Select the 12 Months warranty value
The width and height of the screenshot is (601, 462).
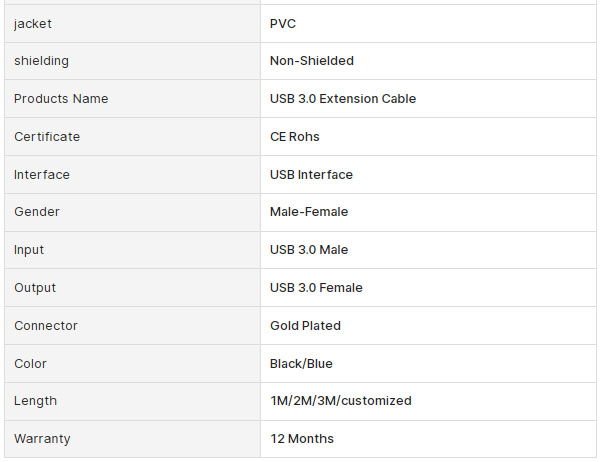point(302,439)
